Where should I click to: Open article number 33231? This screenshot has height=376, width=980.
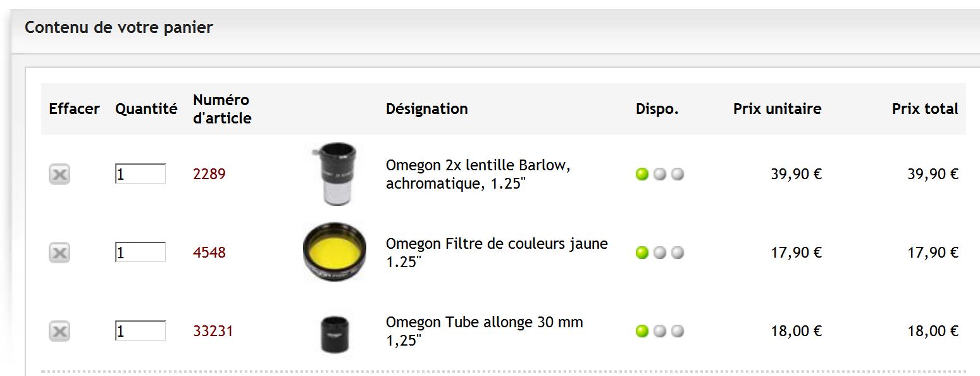click(213, 331)
